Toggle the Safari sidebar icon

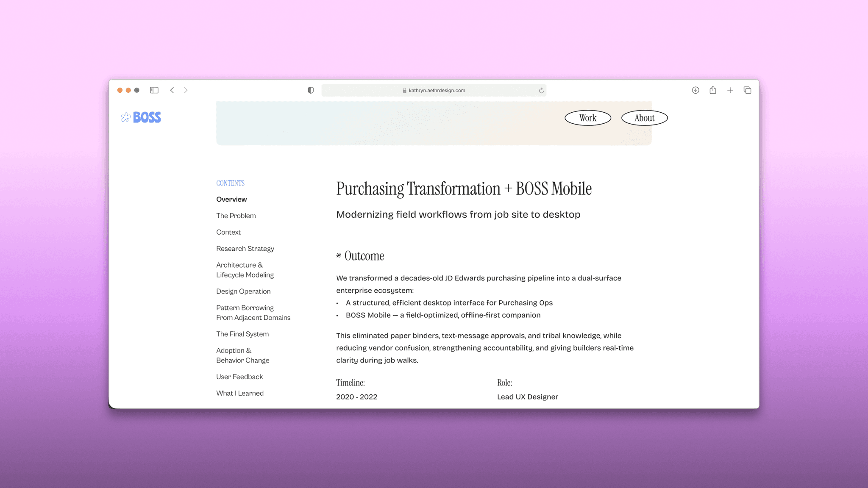point(154,90)
